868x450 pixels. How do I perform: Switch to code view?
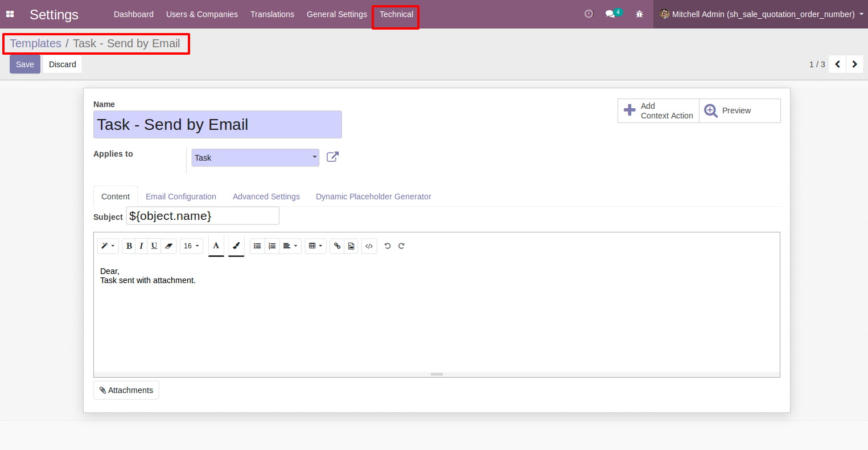[369, 246]
